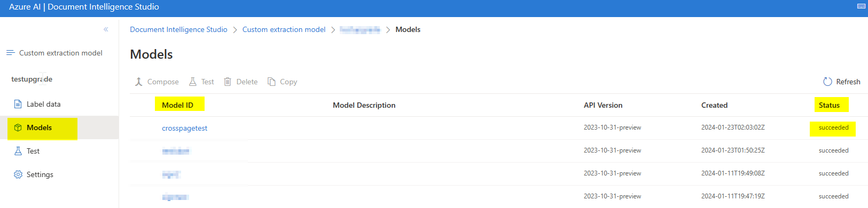Click the Refresh circular arrow icon
The width and height of the screenshot is (868, 208).
point(827,82)
